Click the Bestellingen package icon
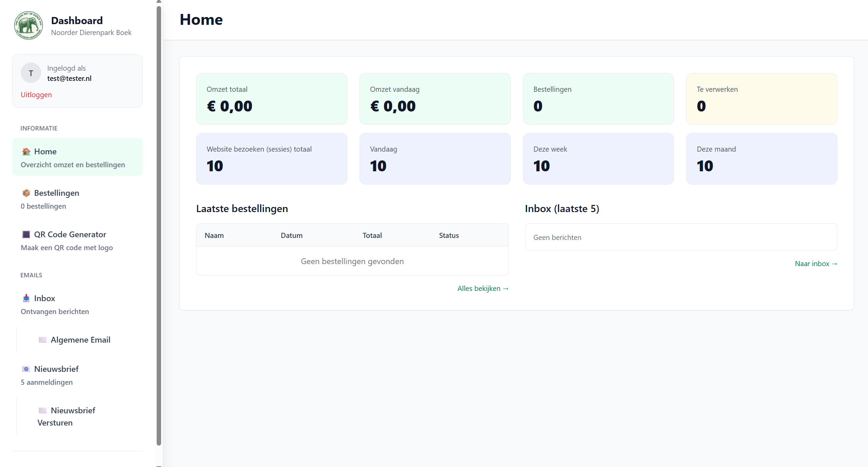Screen dimensions: 868x467 [26, 193]
